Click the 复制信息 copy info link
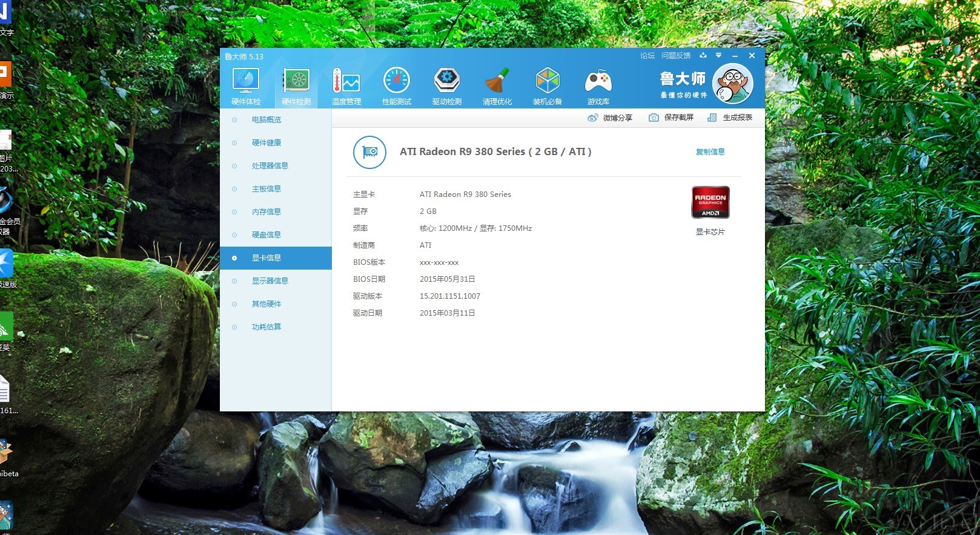Screen dimensions: 980x535 (710, 152)
